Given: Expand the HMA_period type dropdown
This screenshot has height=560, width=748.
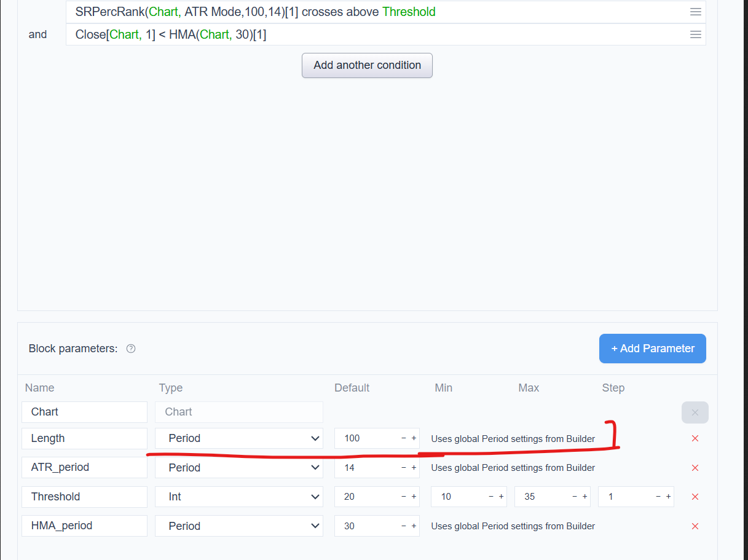Looking at the screenshot, I should pyautogui.click(x=239, y=526).
